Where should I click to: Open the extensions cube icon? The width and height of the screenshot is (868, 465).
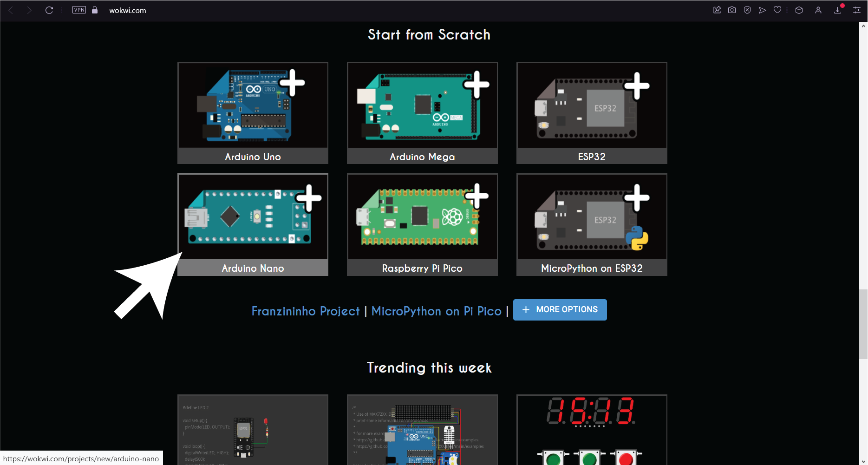pos(799,10)
